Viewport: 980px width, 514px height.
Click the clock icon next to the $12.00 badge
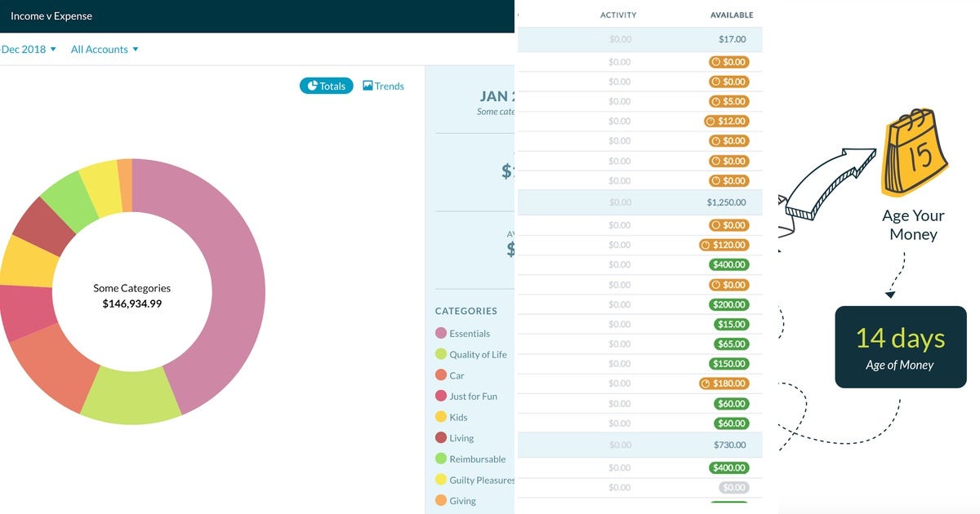[x=709, y=120]
